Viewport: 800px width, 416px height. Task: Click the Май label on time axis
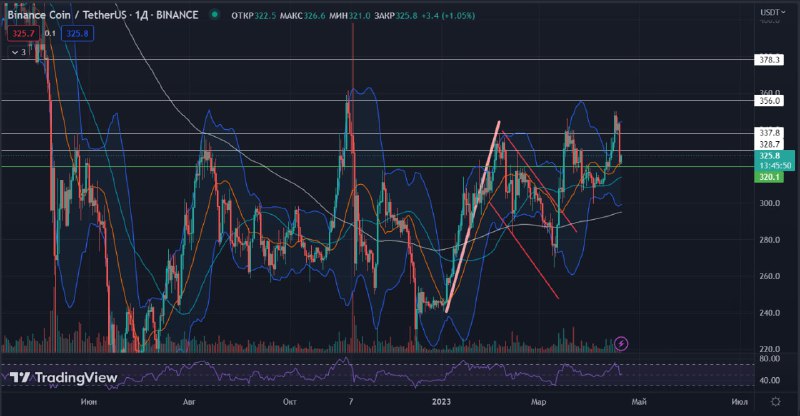click(x=639, y=402)
